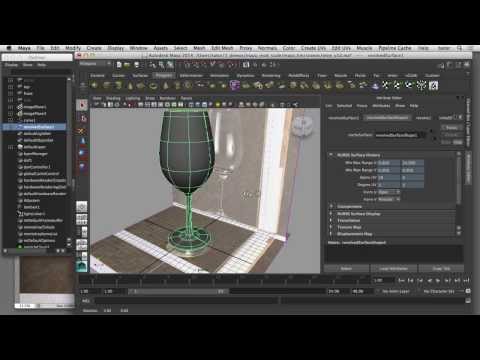Open the Form U dropdown
This screenshot has width=480, height=360.
tap(389, 192)
